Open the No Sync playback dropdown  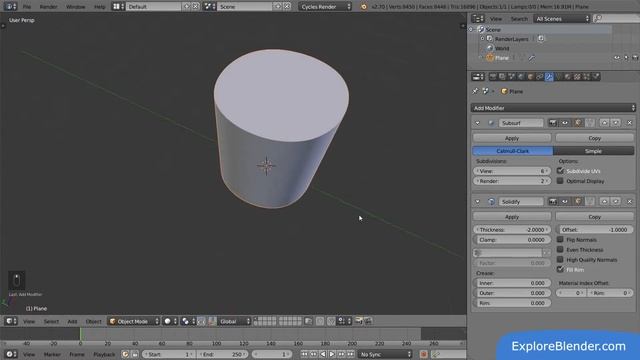coord(385,354)
